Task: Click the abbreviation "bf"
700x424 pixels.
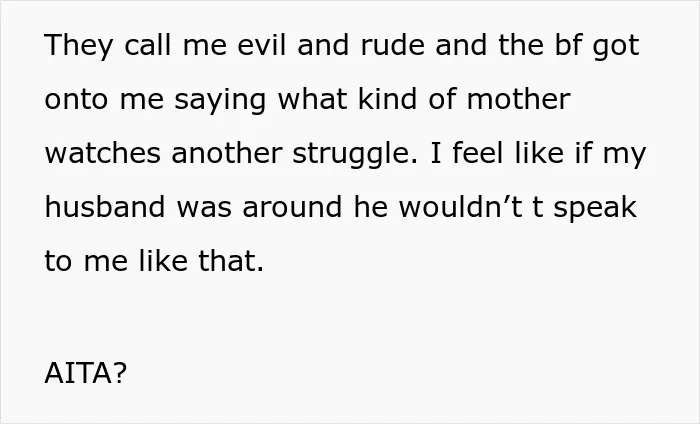Action: tap(568, 45)
